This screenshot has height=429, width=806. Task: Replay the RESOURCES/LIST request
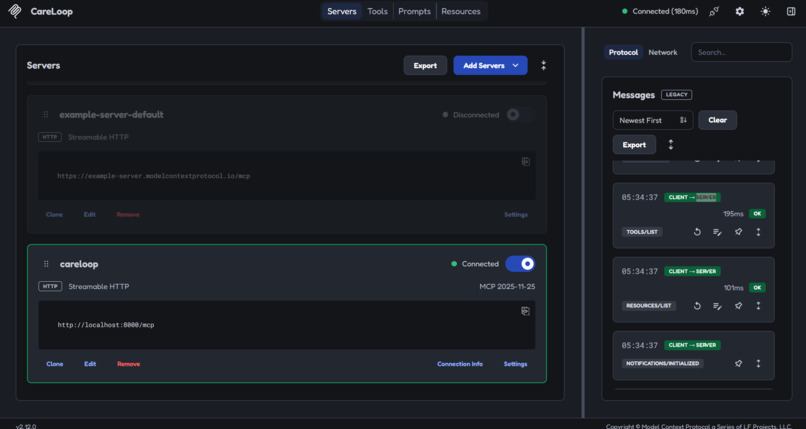697,306
